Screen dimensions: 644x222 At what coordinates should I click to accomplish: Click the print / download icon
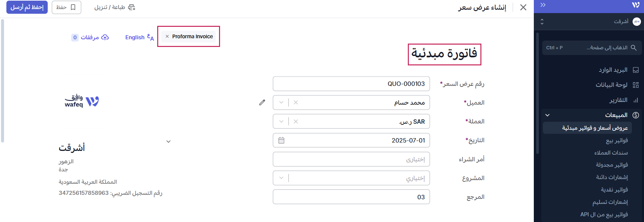pyautogui.click(x=132, y=7)
